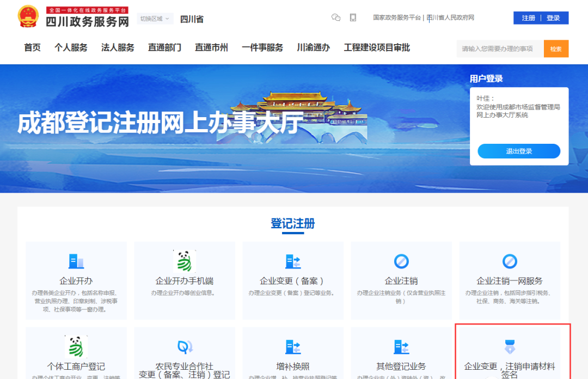
Task: Expand the 切换区域 region dropdown
Action: (155, 19)
